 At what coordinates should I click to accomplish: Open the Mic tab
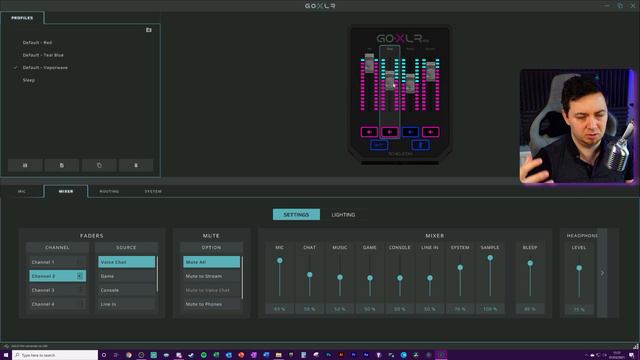point(22,191)
